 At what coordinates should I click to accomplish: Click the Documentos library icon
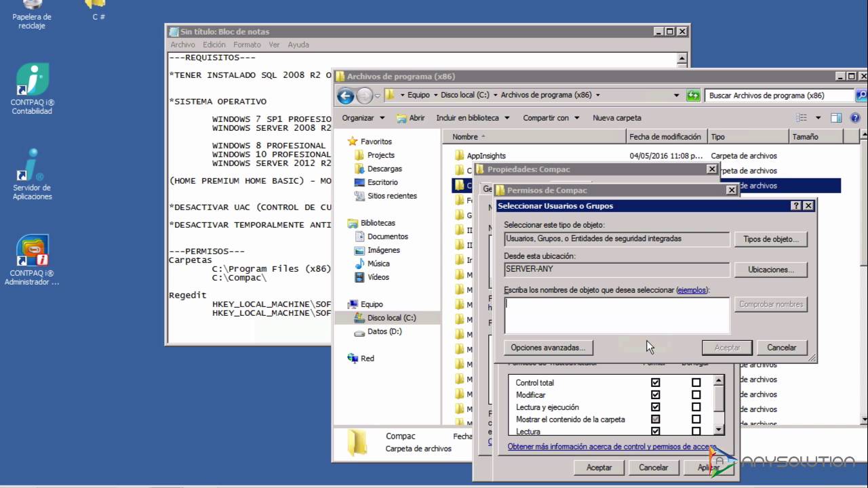[x=359, y=237]
